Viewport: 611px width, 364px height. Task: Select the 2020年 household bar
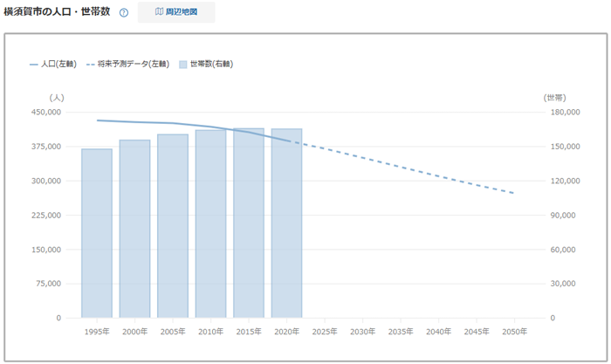tap(287, 223)
